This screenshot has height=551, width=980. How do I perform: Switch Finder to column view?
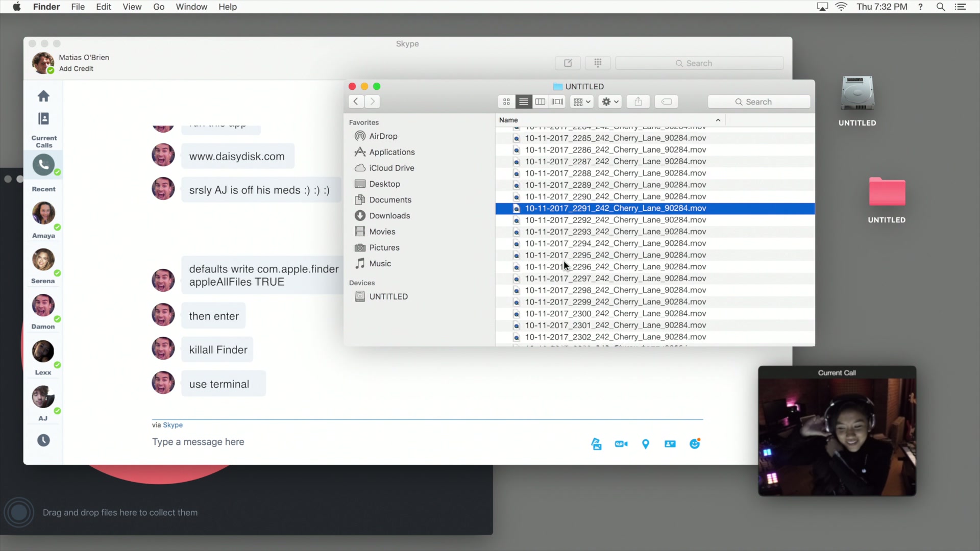click(540, 102)
